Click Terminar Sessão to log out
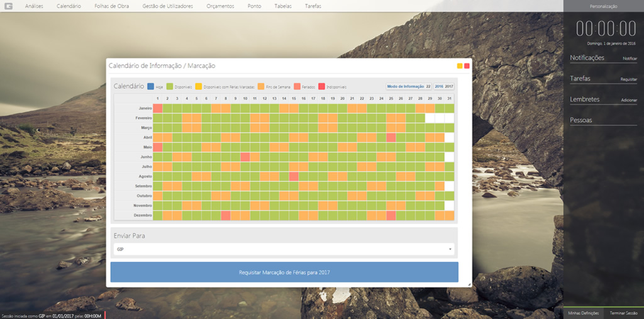Screen dimensions: 644x319 623,313
